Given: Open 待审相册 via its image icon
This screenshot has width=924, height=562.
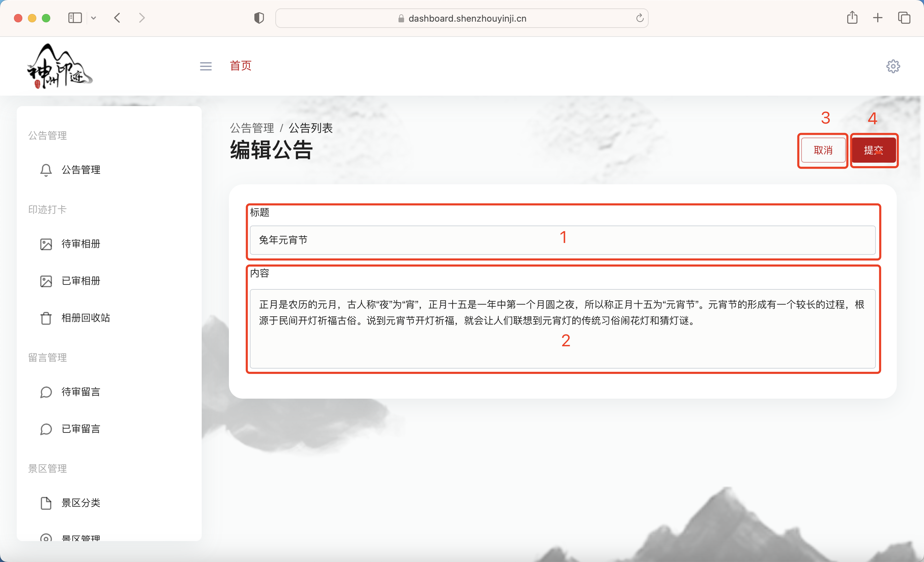Looking at the screenshot, I should tap(46, 244).
